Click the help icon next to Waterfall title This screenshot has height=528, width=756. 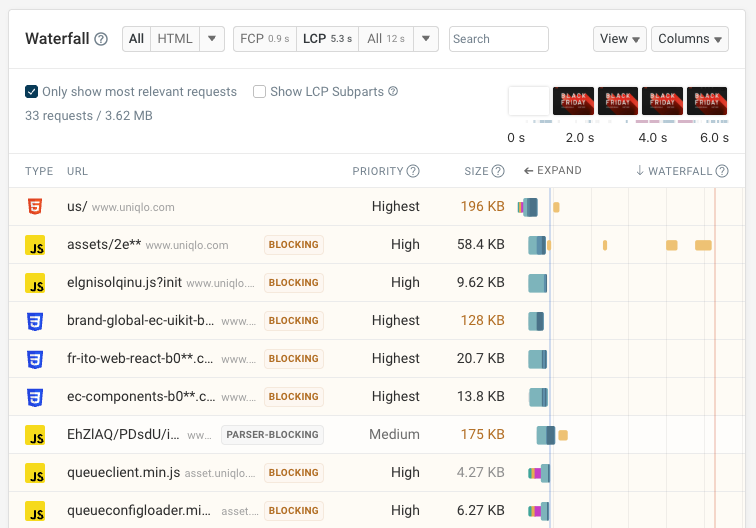click(101, 39)
